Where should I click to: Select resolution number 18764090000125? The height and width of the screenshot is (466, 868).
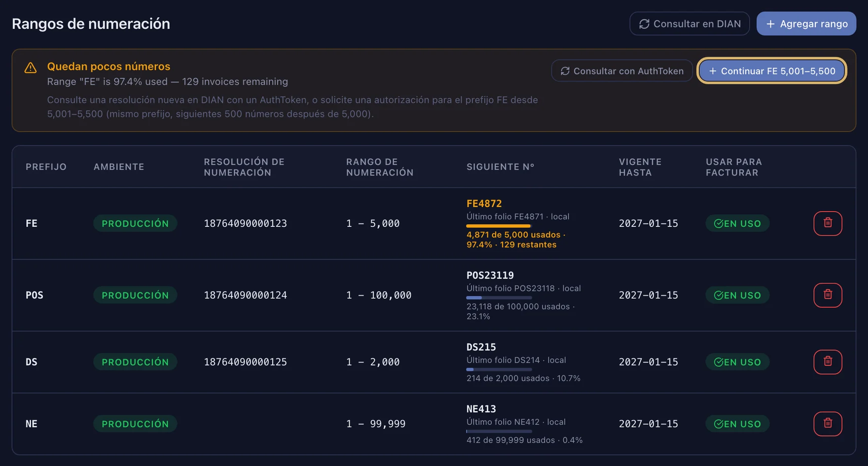[245, 362]
